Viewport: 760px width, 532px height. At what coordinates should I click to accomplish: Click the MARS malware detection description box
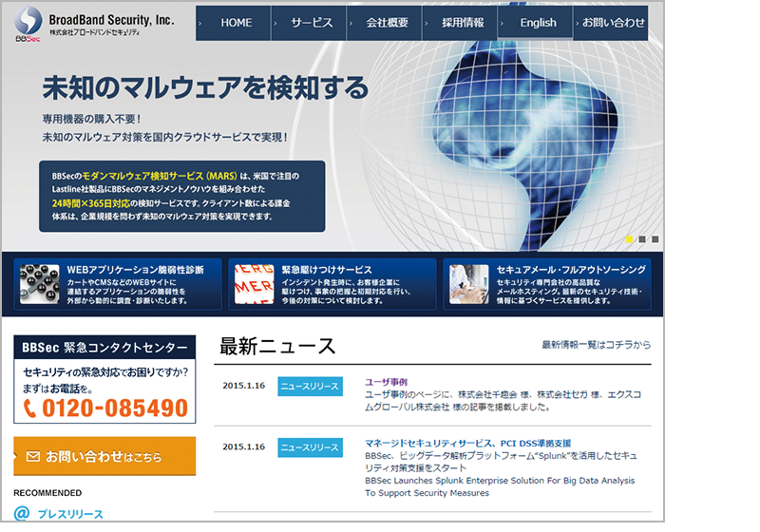[x=182, y=197]
